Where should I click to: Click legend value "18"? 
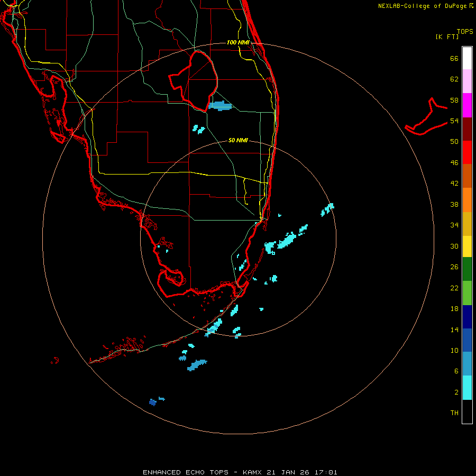454,309
